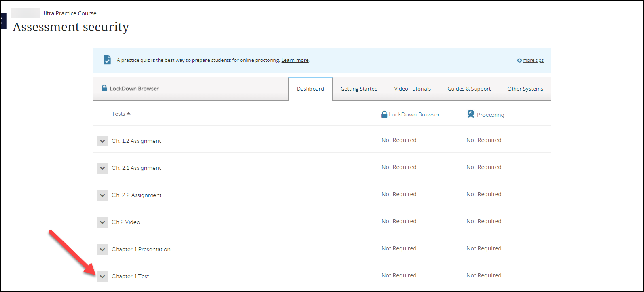Switch to the Getting Started tab
The height and width of the screenshot is (292, 644).
(x=359, y=89)
